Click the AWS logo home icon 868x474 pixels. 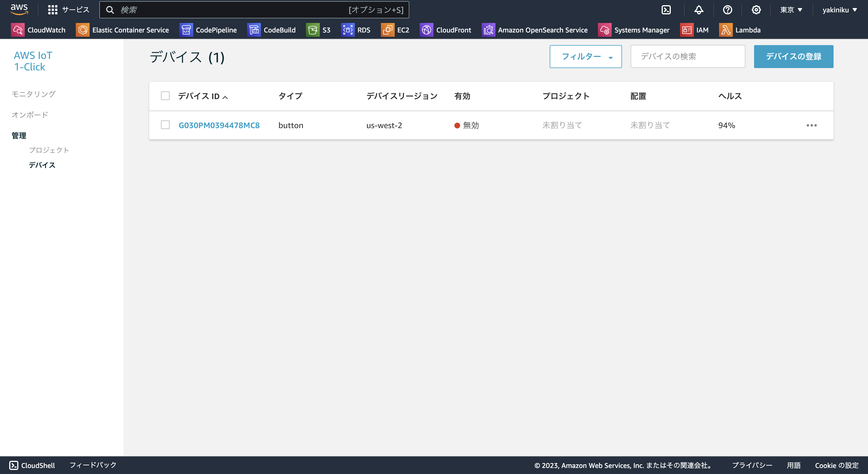point(19,9)
